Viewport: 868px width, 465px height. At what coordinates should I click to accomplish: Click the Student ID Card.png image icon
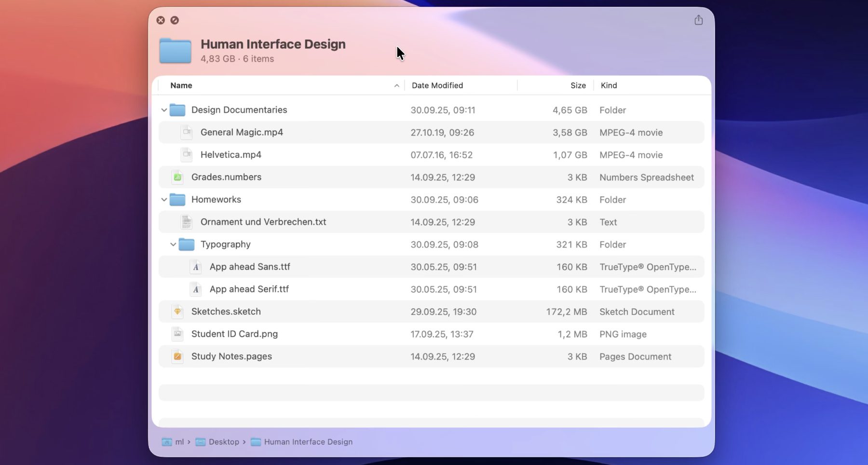(x=177, y=334)
